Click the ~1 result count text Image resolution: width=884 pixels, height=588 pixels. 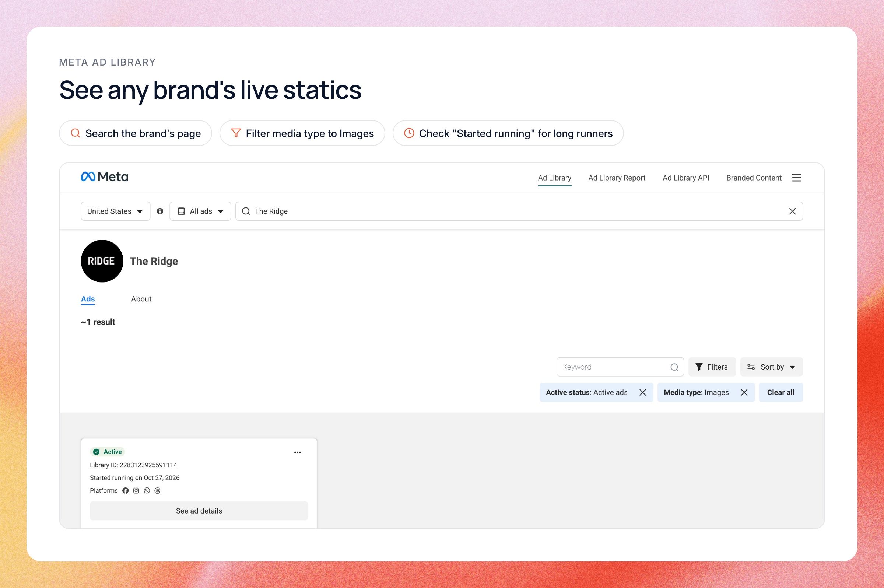pos(98,322)
